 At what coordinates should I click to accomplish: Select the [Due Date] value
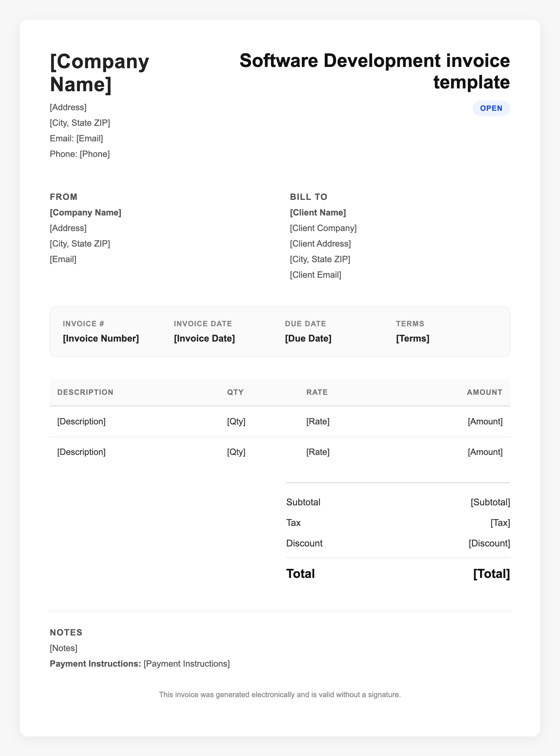pyautogui.click(x=308, y=338)
